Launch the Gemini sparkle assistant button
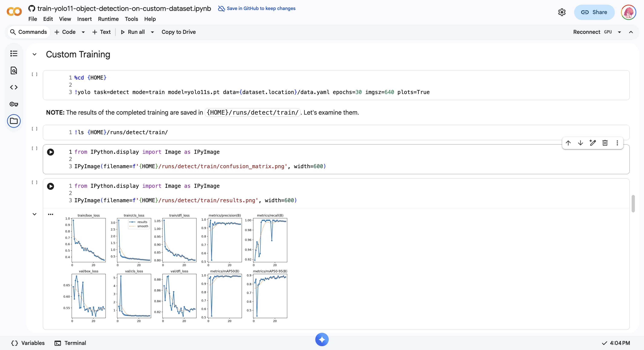This screenshot has height=350, width=644. point(322,340)
